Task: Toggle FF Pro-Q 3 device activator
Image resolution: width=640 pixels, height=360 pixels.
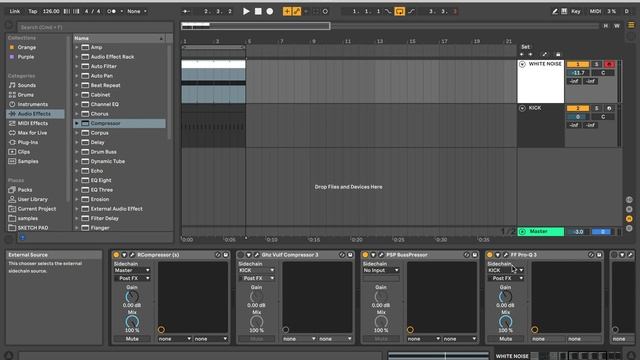Action: coord(490,255)
